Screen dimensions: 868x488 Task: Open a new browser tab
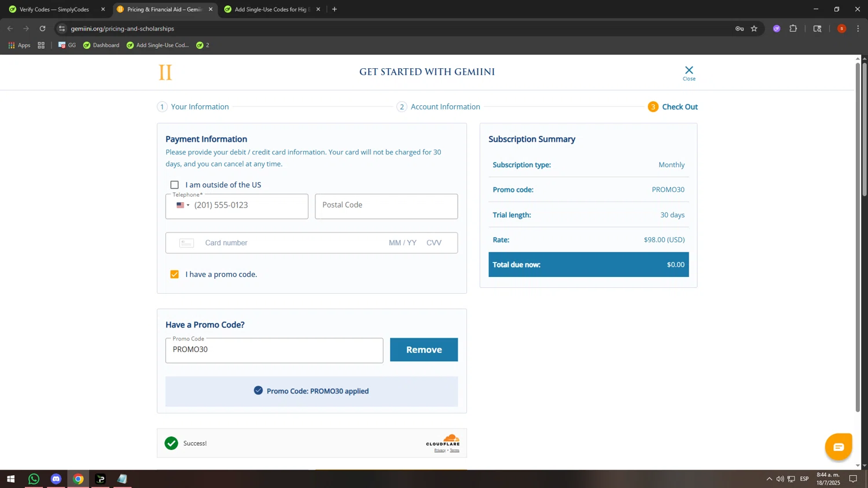[x=334, y=9]
